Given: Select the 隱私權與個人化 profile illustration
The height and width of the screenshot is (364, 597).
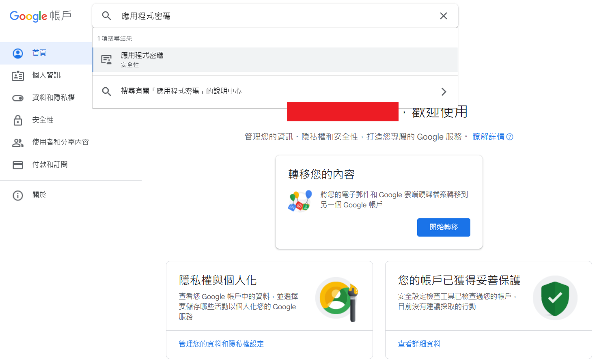Looking at the screenshot, I should coord(337,297).
